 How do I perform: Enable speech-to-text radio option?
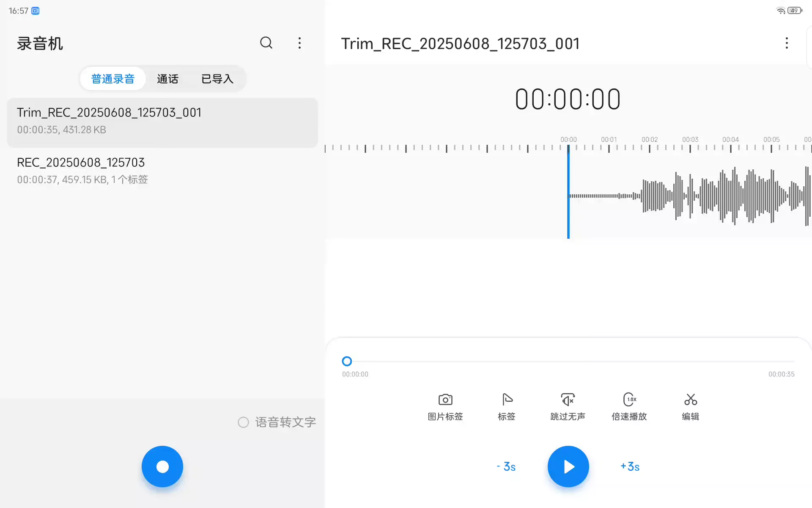[x=244, y=422]
